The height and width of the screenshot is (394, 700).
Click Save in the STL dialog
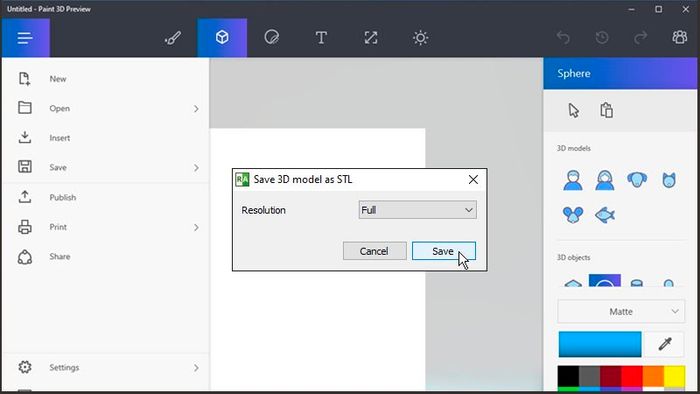click(x=444, y=251)
